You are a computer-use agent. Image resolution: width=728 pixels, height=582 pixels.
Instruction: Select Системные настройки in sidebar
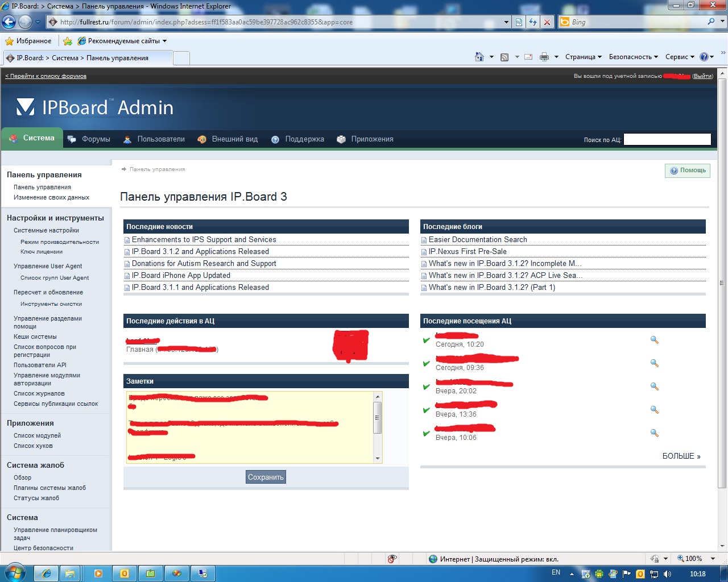(46, 231)
